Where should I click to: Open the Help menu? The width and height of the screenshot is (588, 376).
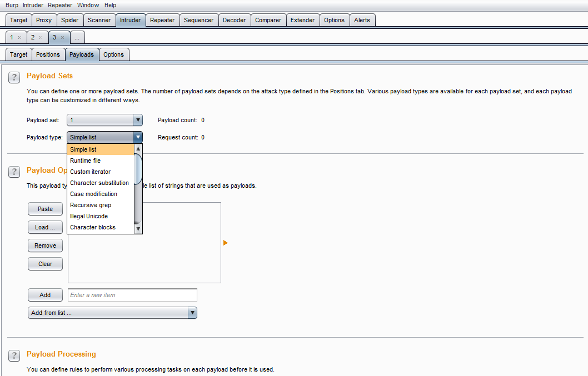(x=110, y=5)
